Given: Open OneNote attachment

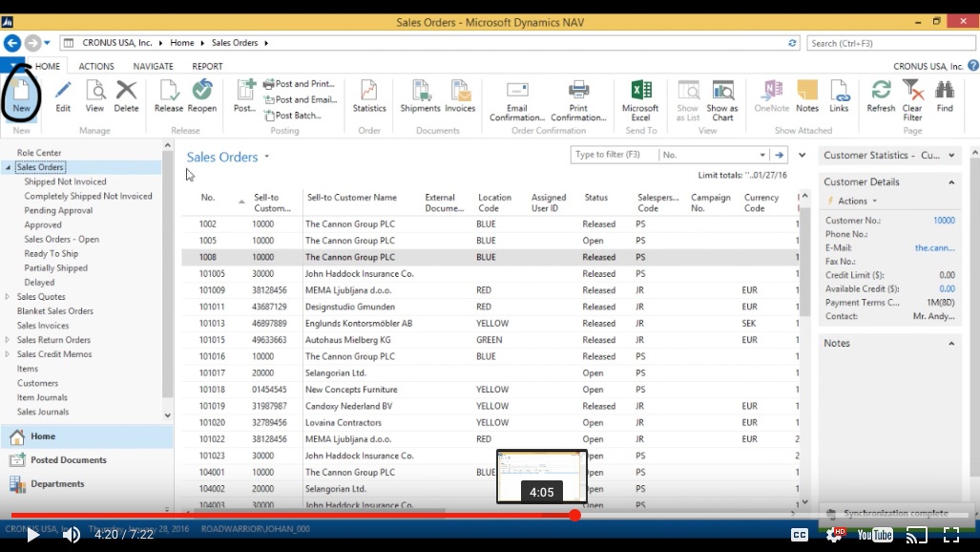Looking at the screenshot, I should click(772, 96).
